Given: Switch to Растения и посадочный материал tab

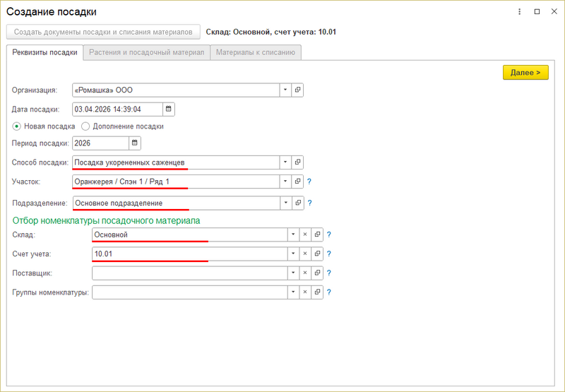Looking at the screenshot, I should click(147, 52).
